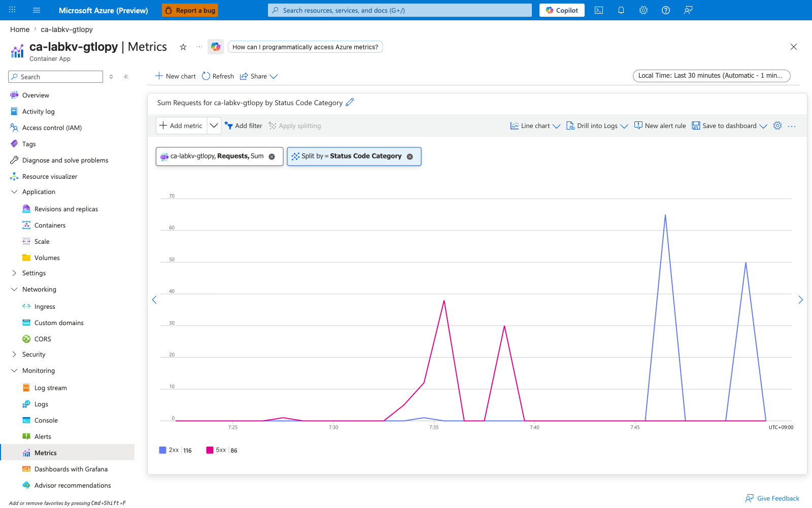The height and width of the screenshot is (508, 812).
Task: Remove the Status Code Category split
Action: 410,156
